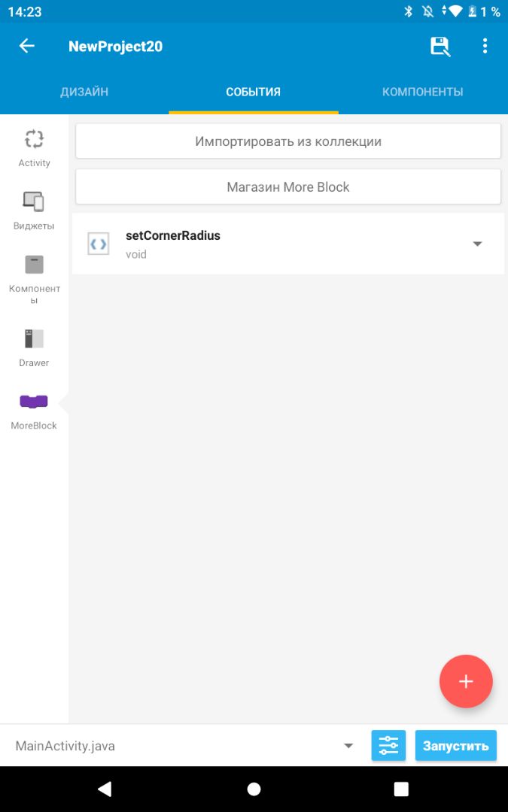508x812 pixels.
Task: Select the Drawer sidebar category
Action: 34,348
